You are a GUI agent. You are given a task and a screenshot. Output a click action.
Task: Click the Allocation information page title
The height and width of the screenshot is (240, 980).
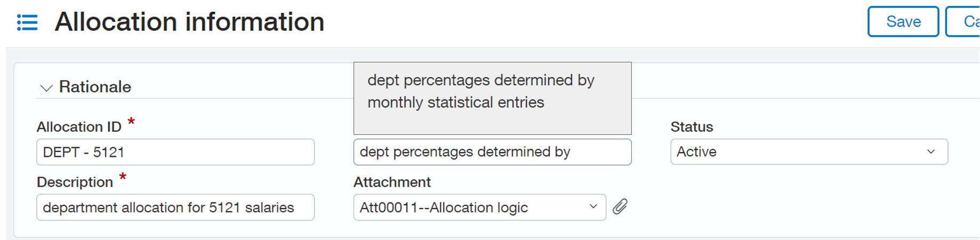189,22
